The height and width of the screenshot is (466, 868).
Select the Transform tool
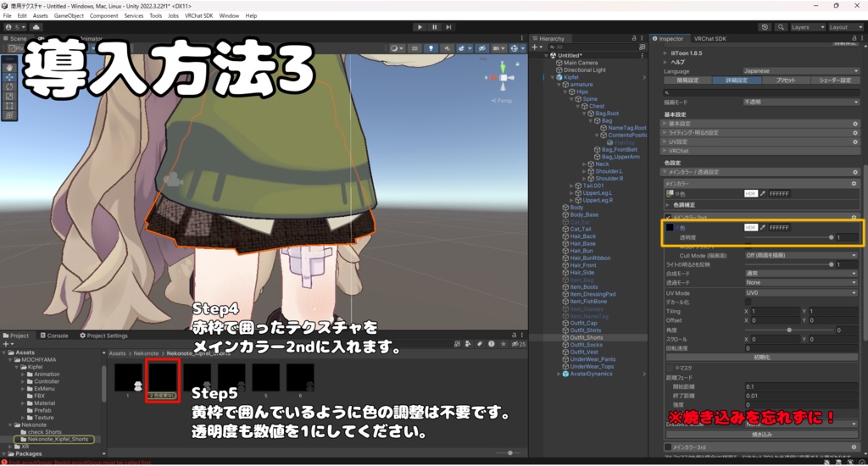[x=9, y=115]
